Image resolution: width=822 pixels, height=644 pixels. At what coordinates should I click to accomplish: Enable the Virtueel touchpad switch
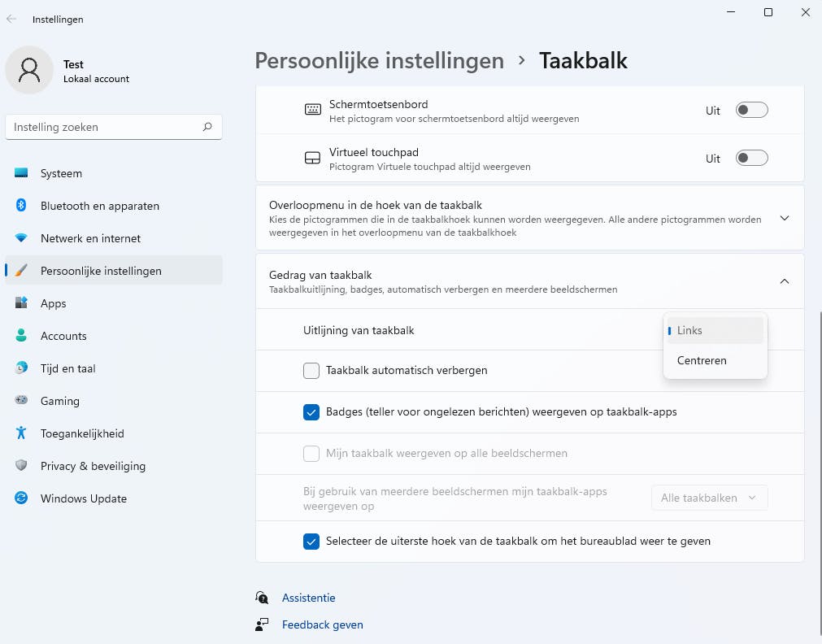point(751,159)
